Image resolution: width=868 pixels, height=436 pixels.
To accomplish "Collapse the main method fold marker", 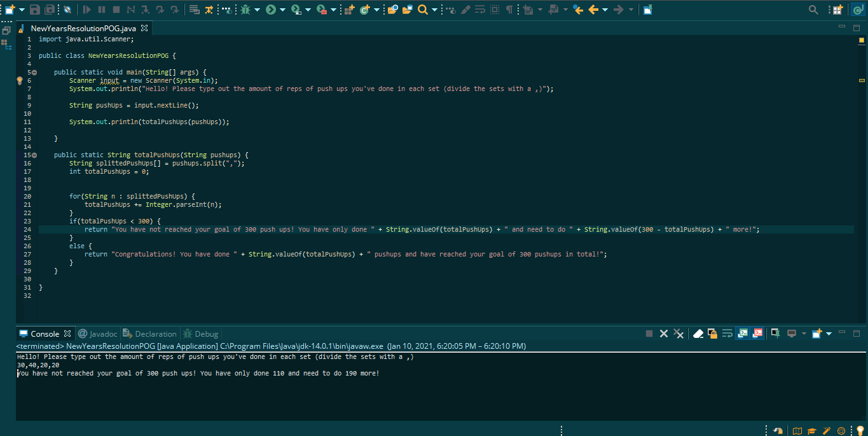I will 34,73.
